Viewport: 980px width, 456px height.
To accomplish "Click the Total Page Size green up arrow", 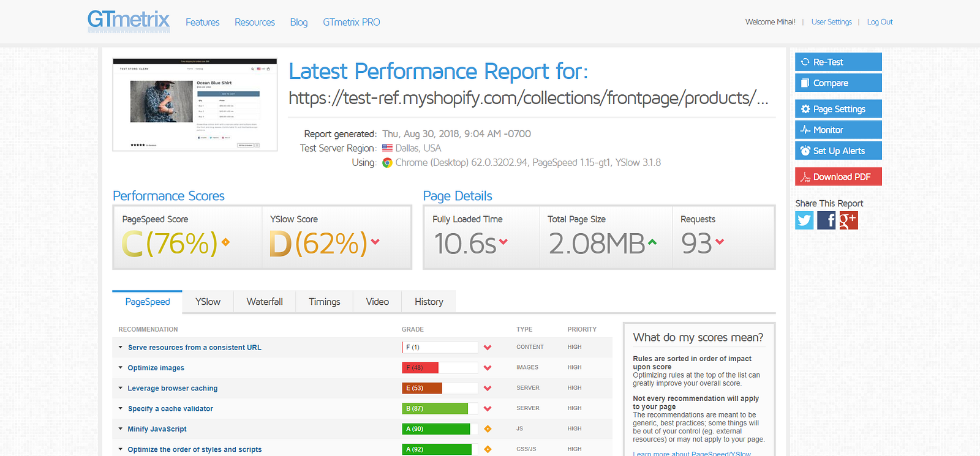I will [652, 242].
